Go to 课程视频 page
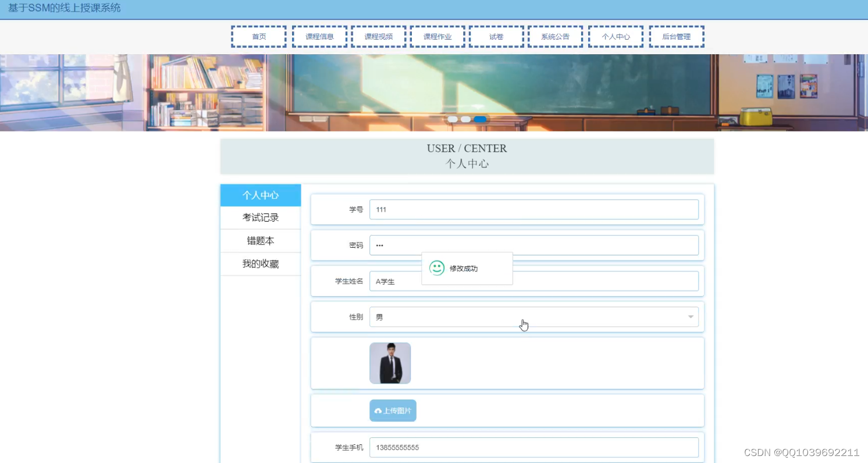The image size is (868, 463). 379,37
